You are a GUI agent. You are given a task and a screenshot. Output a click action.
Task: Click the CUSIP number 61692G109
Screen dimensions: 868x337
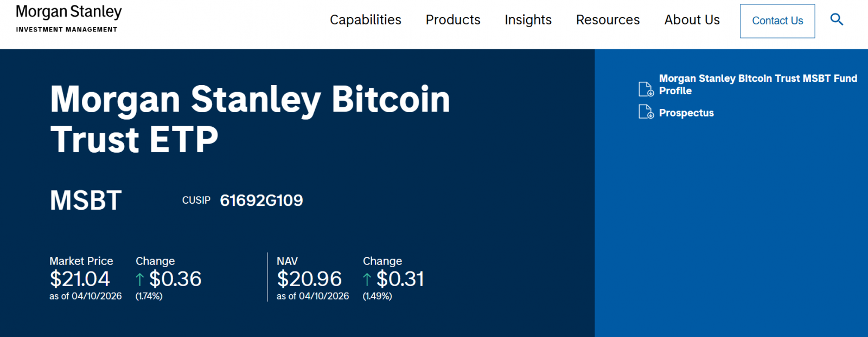pyautogui.click(x=261, y=200)
